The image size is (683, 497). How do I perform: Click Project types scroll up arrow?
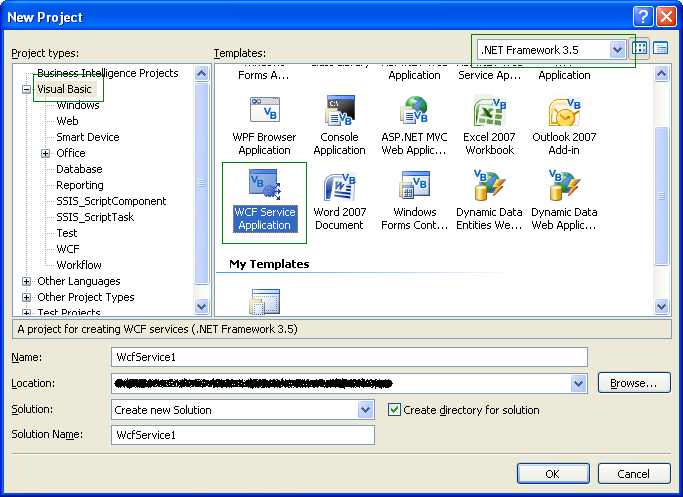(x=201, y=73)
